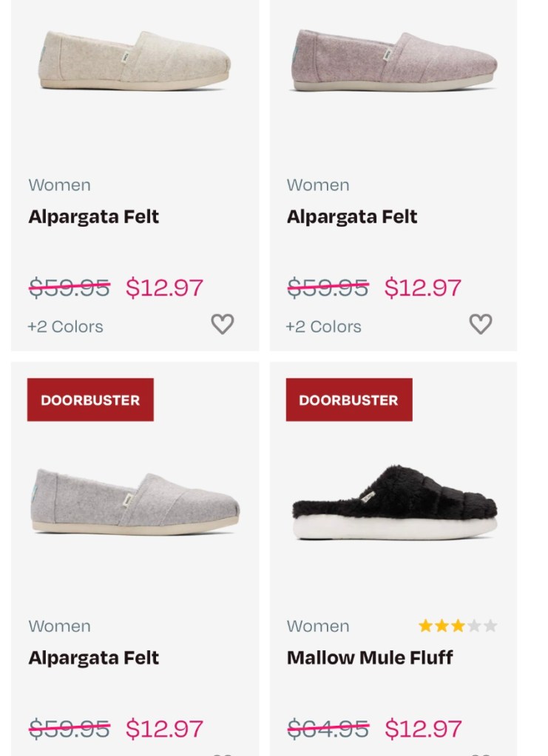Viewport: 548px width, 756px height.
Task: View star rating for Mallow Mule Fluff
Action: (x=458, y=627)
